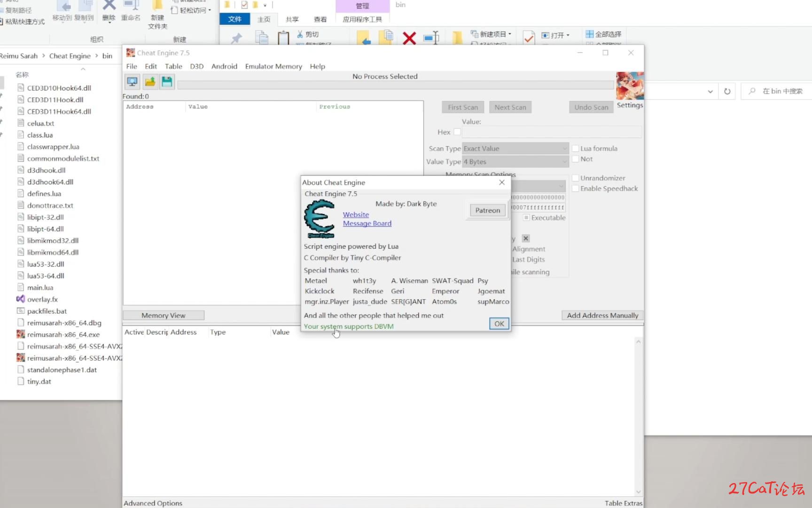Check Enable Speedhack option

coord(575,189)
